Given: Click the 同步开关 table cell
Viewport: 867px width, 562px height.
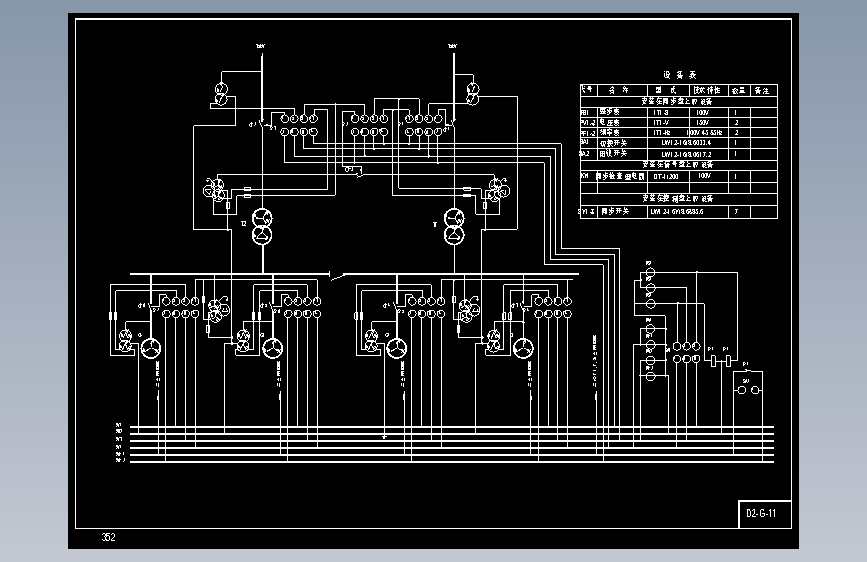Looking at the screenshot, I should click(622, 211).
